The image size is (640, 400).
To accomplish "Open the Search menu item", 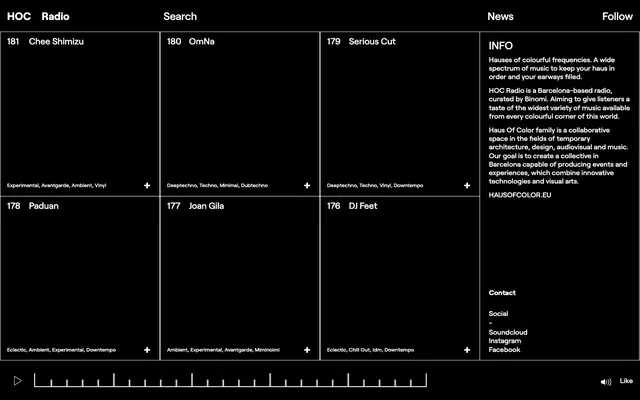I will 180,16.
